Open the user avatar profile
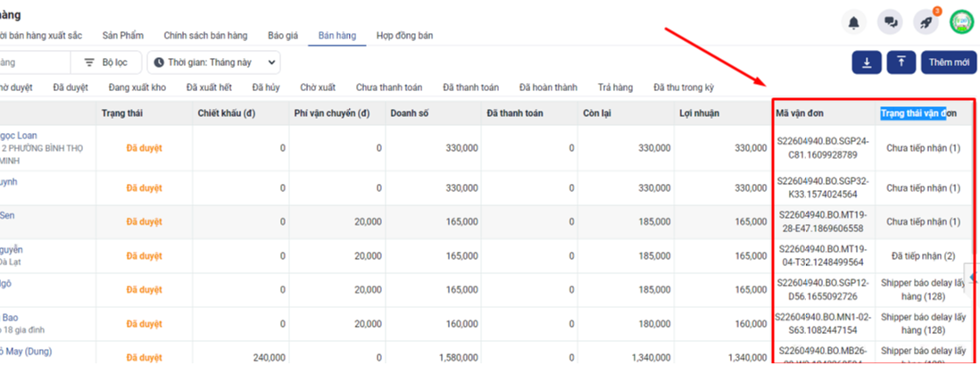 960,22
